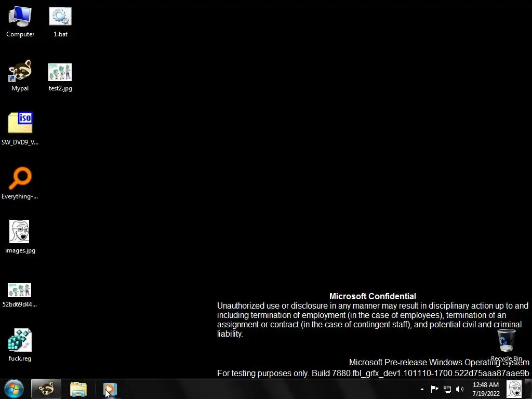Image resolution: width=532 pixels, height=399 pixels.
Task: Open Windows Explorer from the taskbar
Action: coord(78,389)
